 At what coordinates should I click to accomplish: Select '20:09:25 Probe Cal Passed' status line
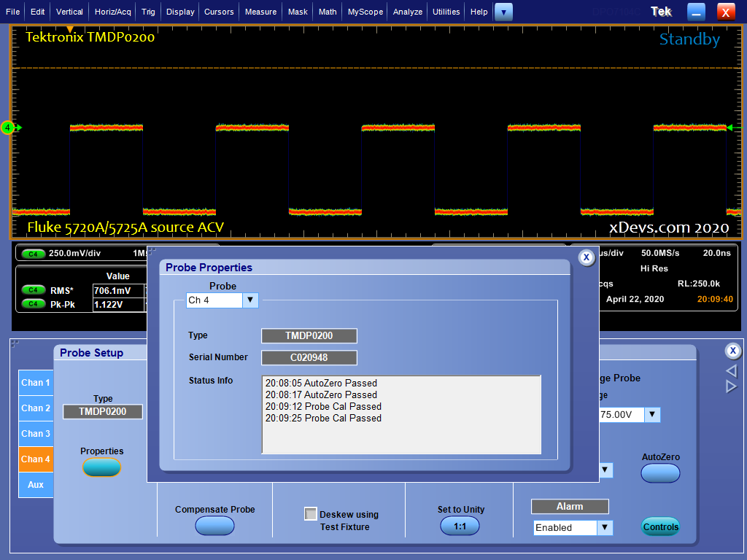[x=323, y=418]
